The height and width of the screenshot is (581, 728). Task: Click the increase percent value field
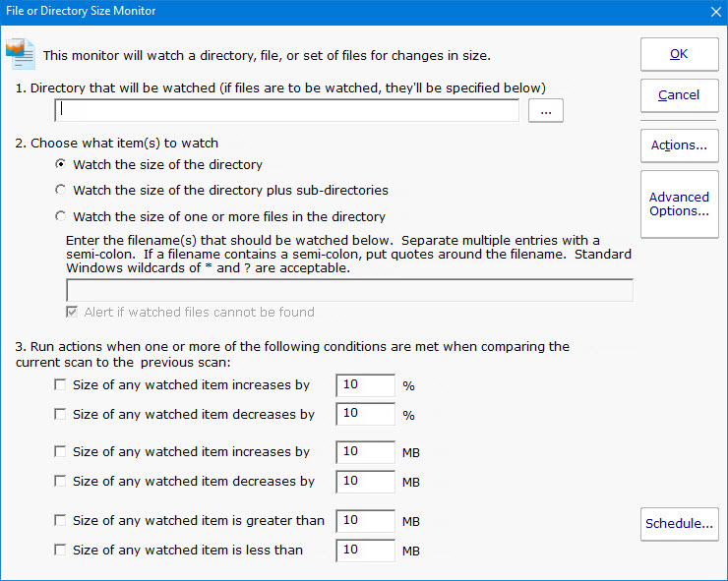(x=365, y=385)
